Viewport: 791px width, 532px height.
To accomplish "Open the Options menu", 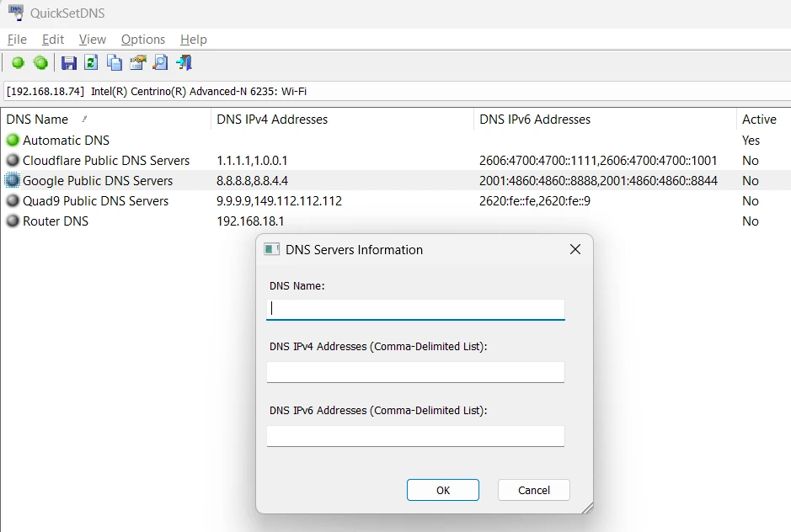I will (x=142, y=40).
